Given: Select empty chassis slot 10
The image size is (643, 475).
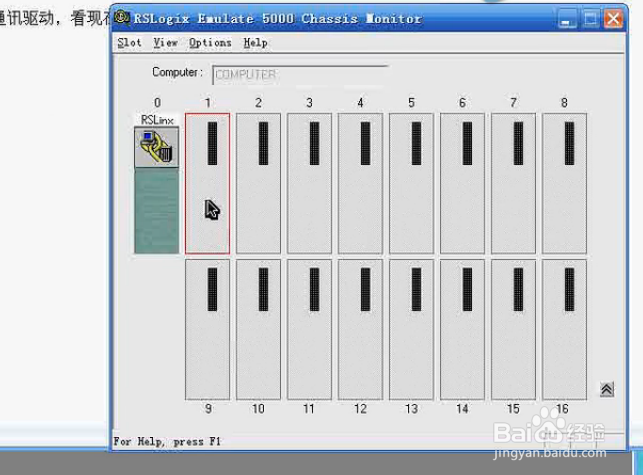Looking at the screenshot, I should (258, 329).
